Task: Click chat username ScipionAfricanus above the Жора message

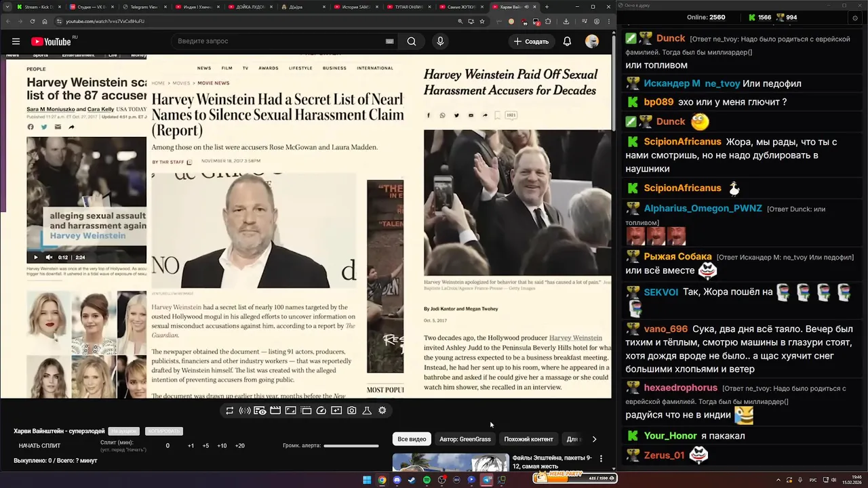Action: (682, 142)
